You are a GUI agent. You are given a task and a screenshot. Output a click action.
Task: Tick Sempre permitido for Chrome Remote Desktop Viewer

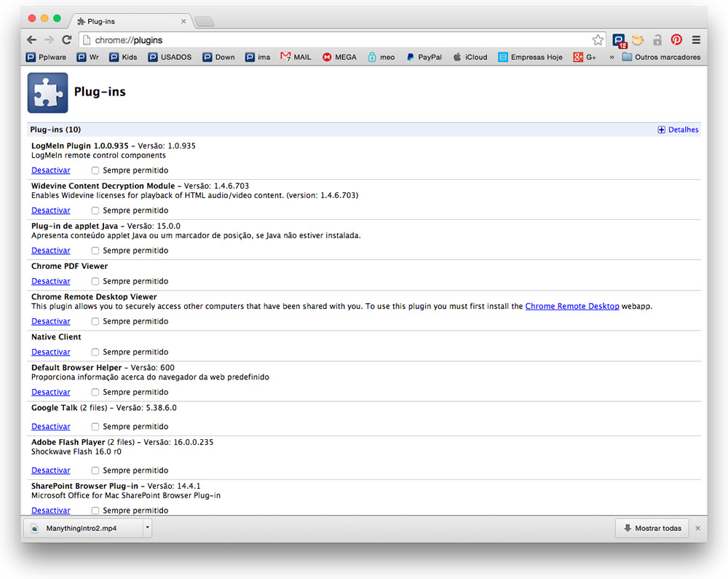95,321
